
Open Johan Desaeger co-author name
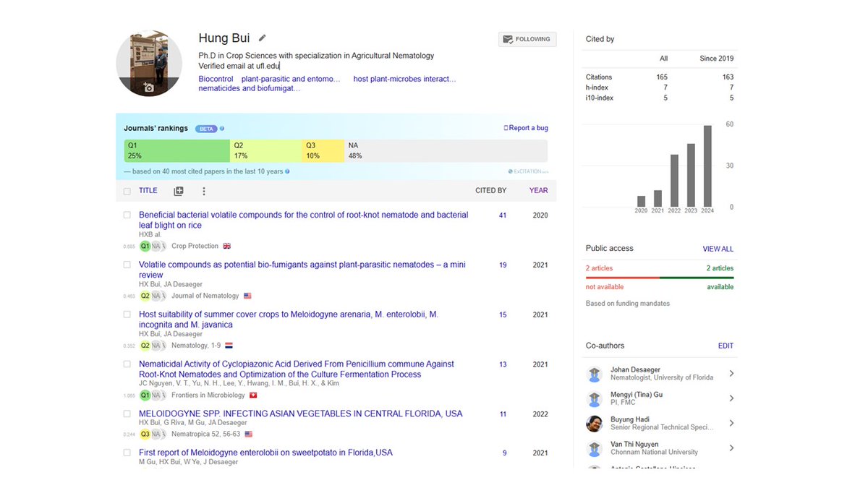(x=635, y=369)
